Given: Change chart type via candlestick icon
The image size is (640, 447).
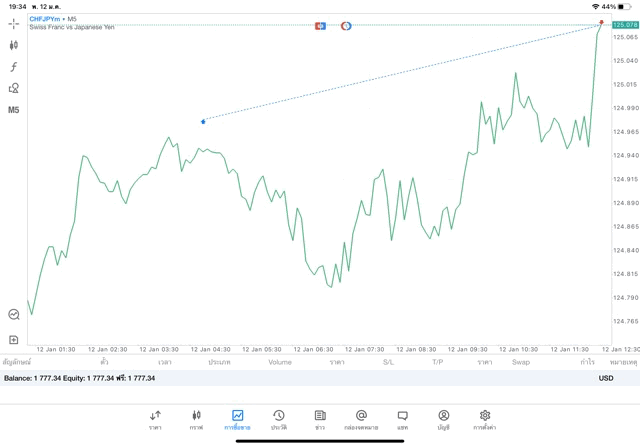Looking at the screenshot, I should click(14, 45).
